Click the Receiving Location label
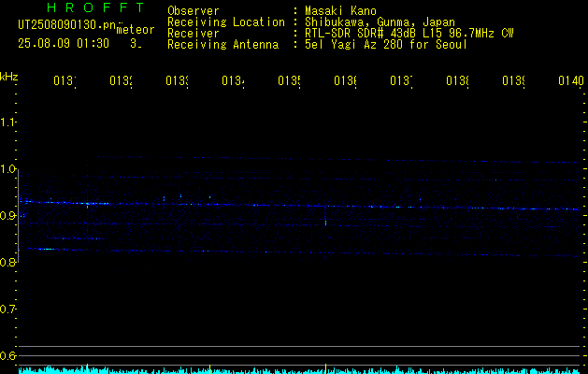 click(x=226, y=22)
